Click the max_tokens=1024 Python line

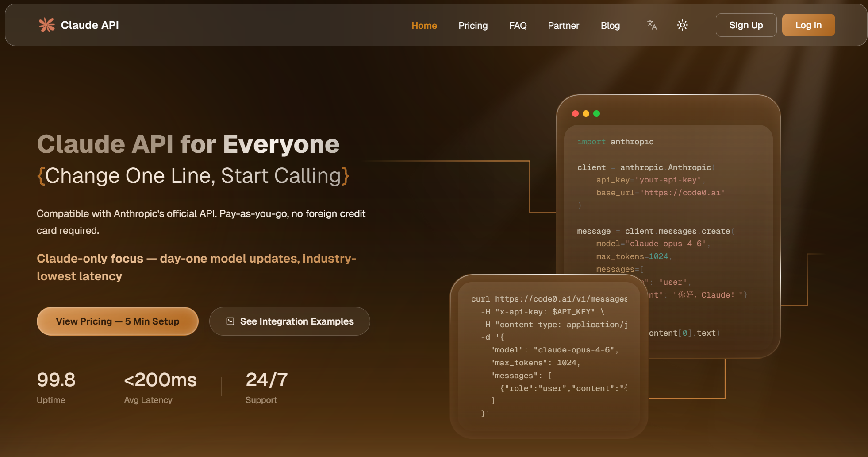[x=634, y=256]
